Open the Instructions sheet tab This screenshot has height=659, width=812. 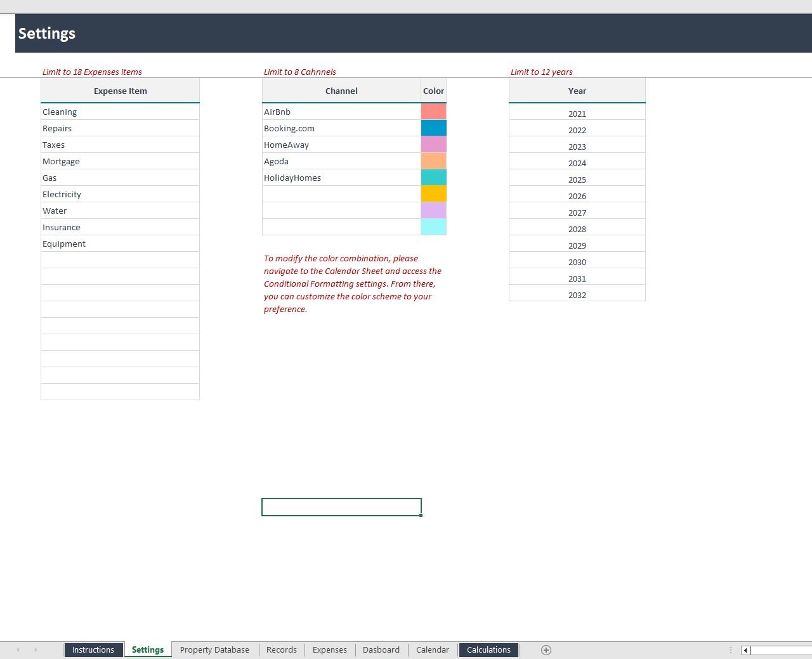coord(93,649)
